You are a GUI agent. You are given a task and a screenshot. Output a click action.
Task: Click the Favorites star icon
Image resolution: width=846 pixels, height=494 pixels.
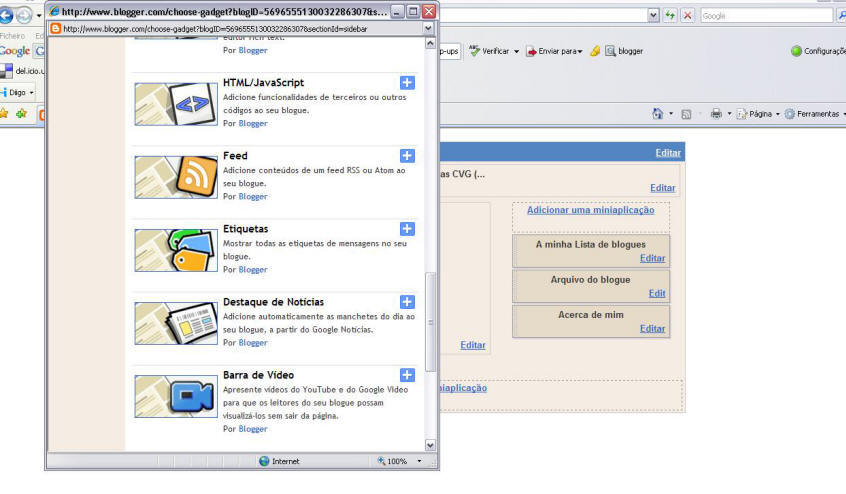click(x=4, y=114)
